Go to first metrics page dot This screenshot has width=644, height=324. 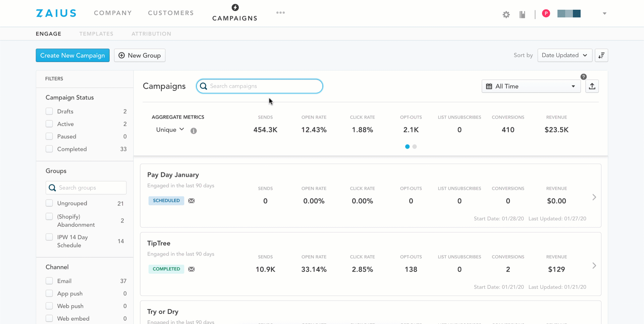(407, 146)
